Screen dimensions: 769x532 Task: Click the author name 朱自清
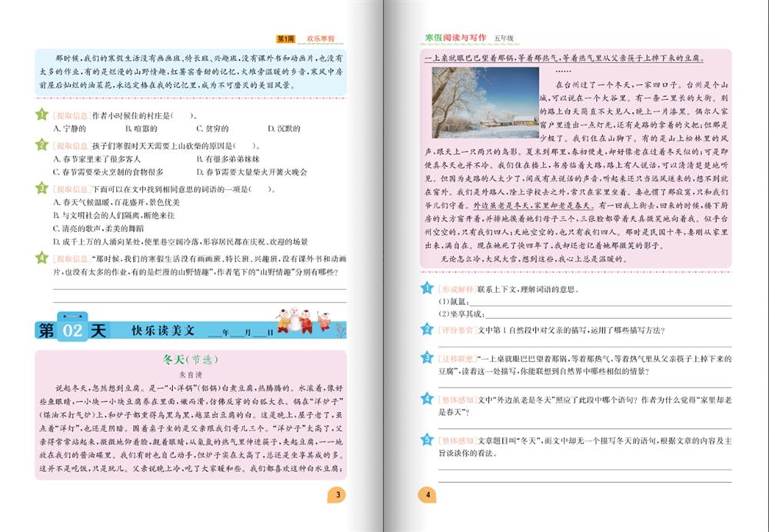(x=188, y=375)
